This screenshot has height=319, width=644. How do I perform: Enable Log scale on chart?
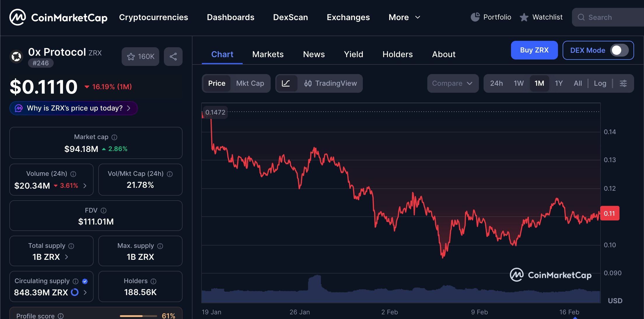tap(600, 83)
